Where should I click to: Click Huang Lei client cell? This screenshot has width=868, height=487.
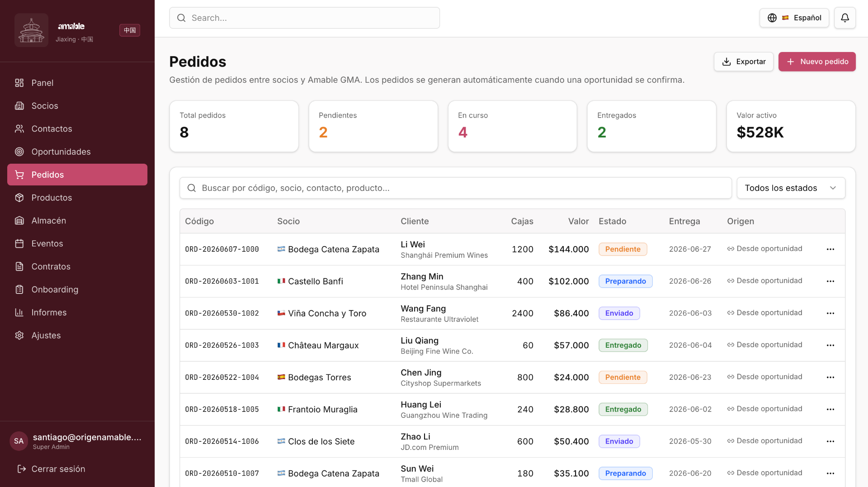pyautogui.click(x=444, y=410)
